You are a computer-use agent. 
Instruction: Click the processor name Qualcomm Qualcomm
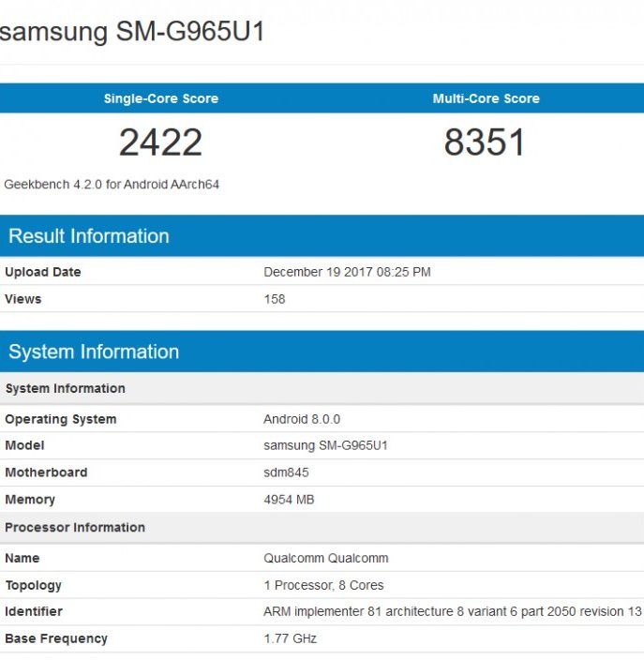[325, 558]
